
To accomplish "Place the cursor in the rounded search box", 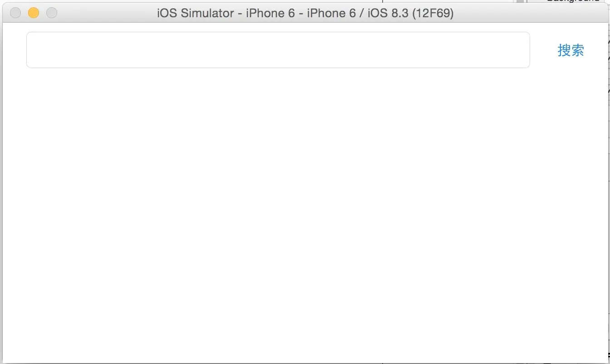I will click(278, 50).
